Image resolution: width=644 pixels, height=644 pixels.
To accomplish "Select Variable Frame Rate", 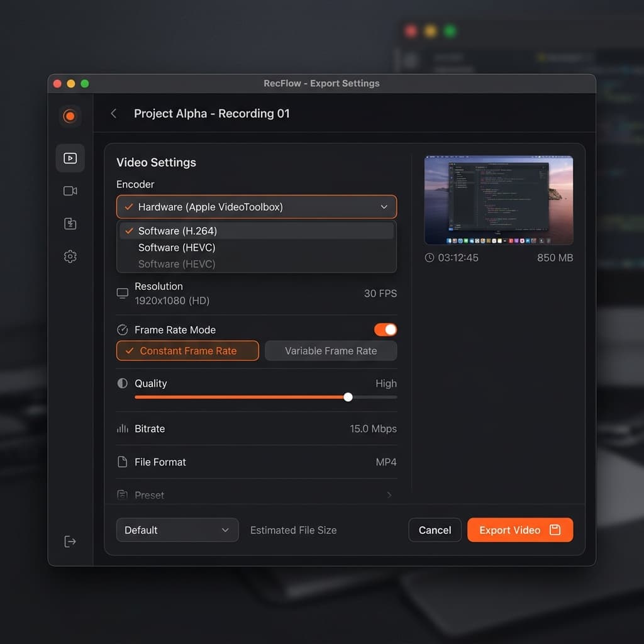I will point(331,351).
